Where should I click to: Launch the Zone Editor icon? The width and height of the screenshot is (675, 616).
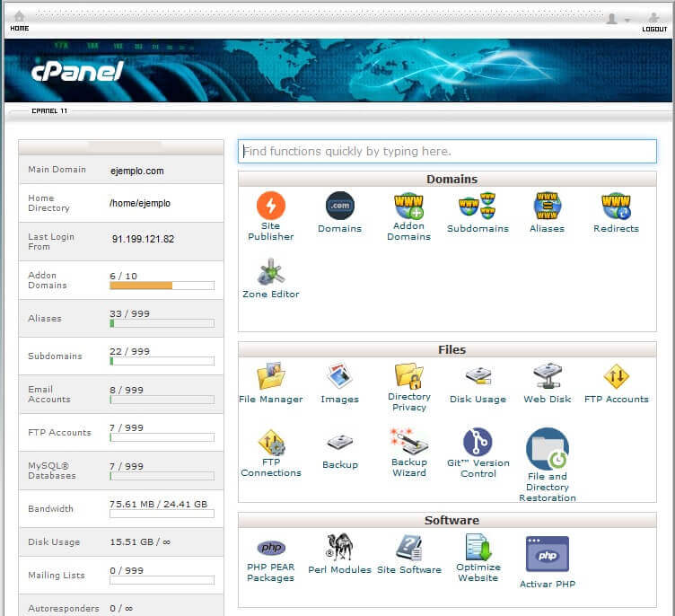point(271,272)
